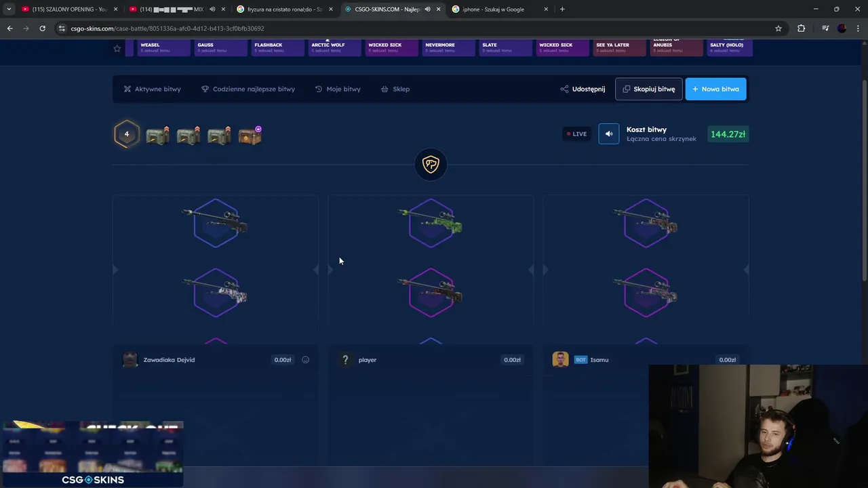Select the second case in battle list
Image resolution: width=868 pixels, height=488 pixels.
[x=188, y=135]
